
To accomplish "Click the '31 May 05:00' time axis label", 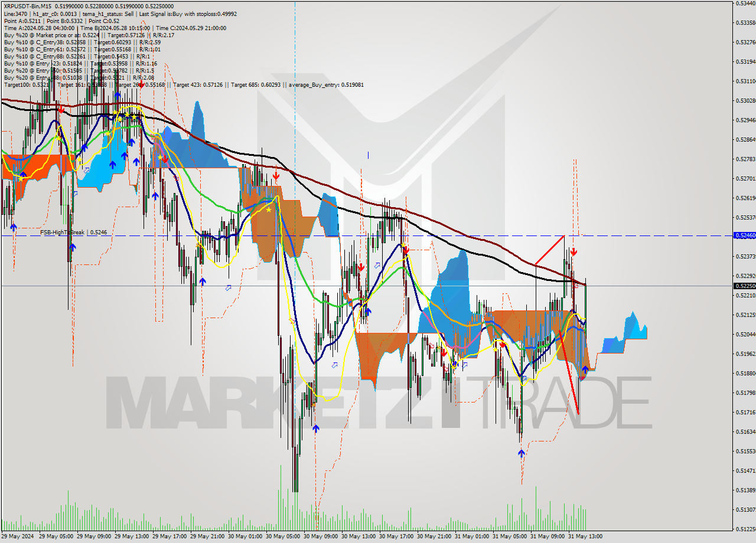I will point(509,537).
